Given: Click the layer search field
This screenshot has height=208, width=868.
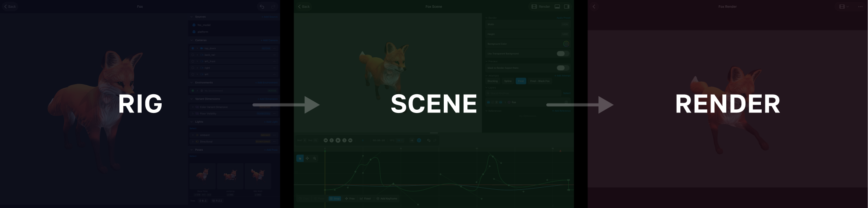Looking at the screenshot, I should (524, 93).
